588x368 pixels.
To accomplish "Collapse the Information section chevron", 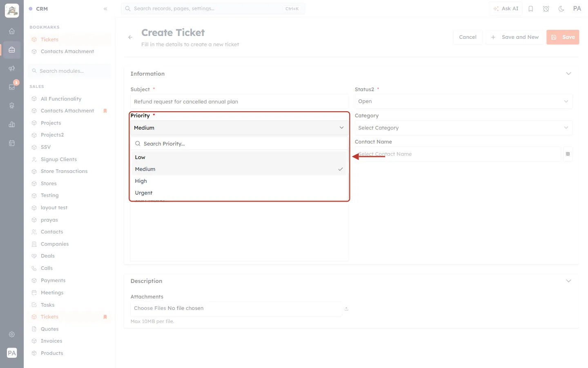I will 568,74.
